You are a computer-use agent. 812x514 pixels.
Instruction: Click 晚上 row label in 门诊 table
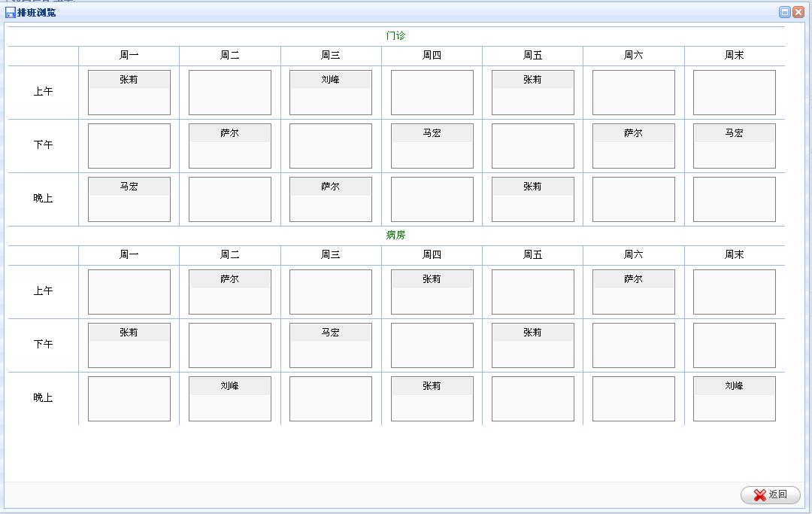tap(43, 198)
